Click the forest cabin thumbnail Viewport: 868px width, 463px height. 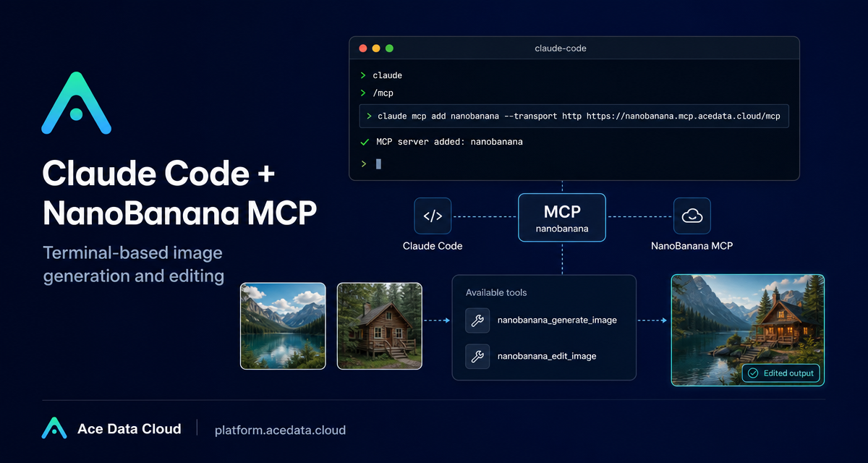pyautogui.click(x=379, y=326)
